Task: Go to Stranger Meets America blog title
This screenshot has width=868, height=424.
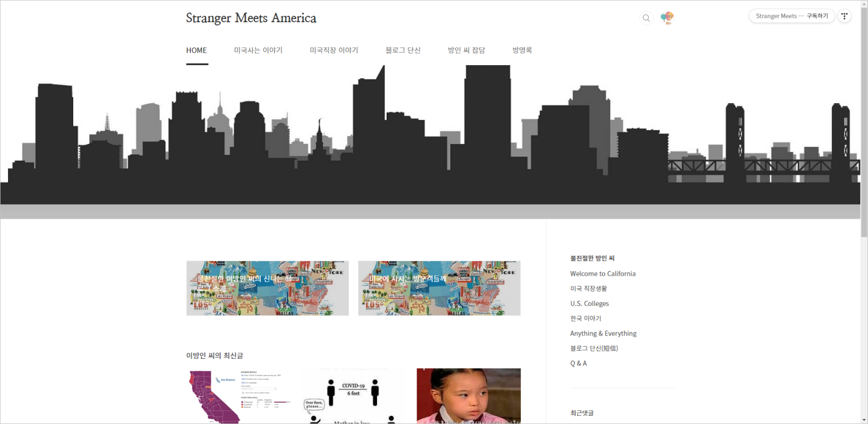Action: tap(251, 18)
